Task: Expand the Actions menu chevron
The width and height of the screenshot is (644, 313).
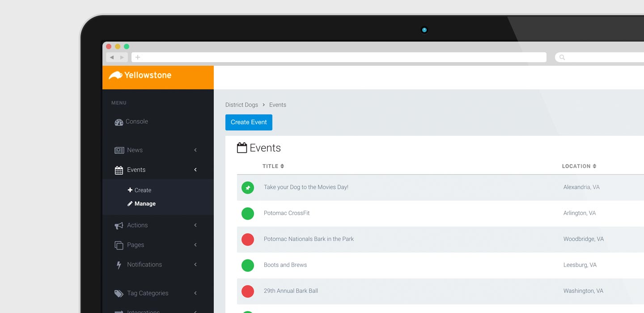Action: coord(195,225)
